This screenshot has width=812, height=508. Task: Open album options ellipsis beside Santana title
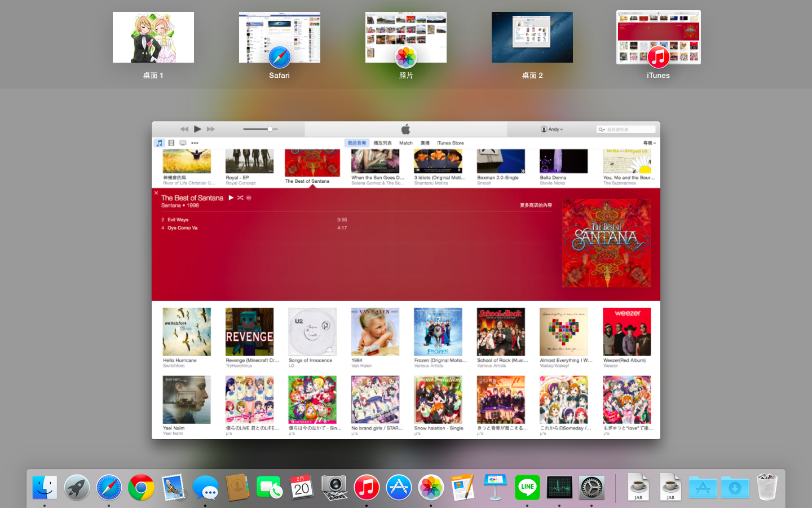pyautogui.click(x=249, y=198)
